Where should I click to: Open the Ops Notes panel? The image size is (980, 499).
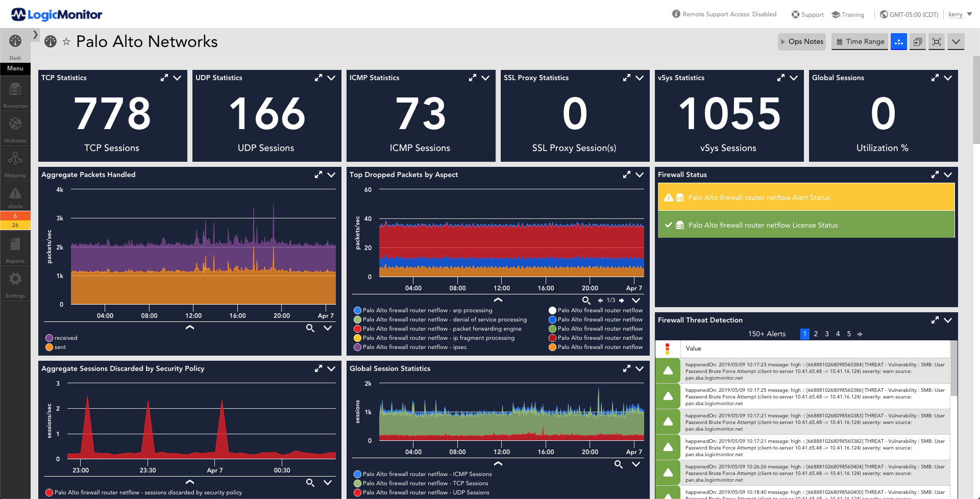pyautogui.click(x=801, y=42)
